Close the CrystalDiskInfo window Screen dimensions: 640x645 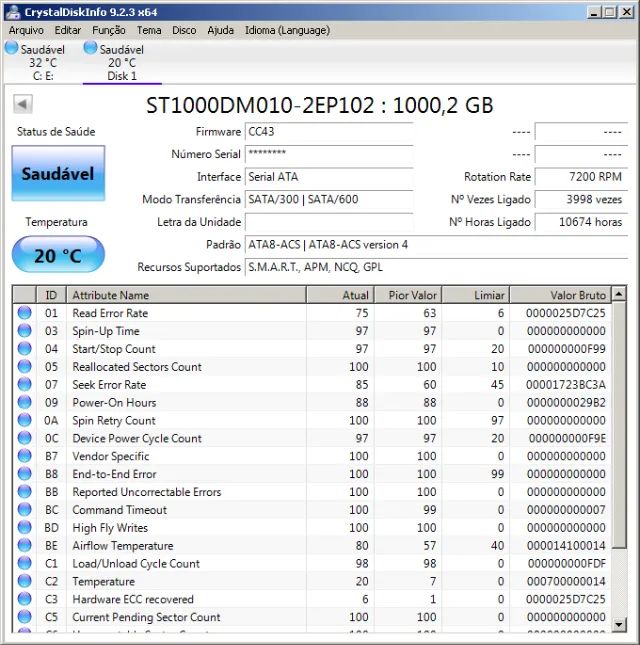point(626,12)
